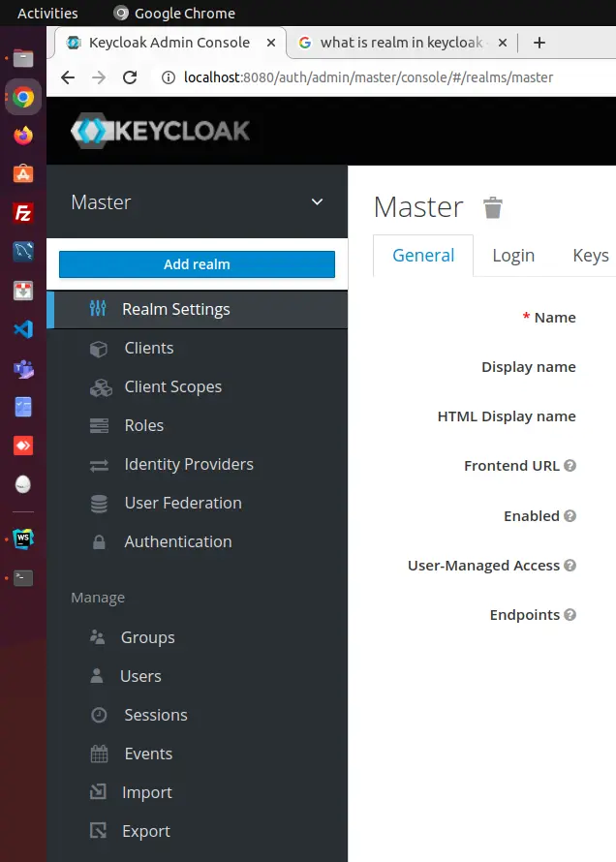Click the Frontend URL help icon

570,466
